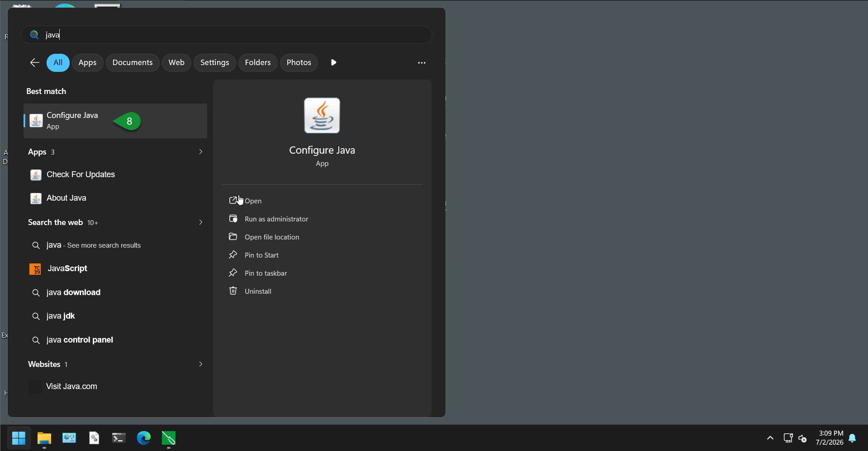Switch to the Settings filter tab

point(215,63)
